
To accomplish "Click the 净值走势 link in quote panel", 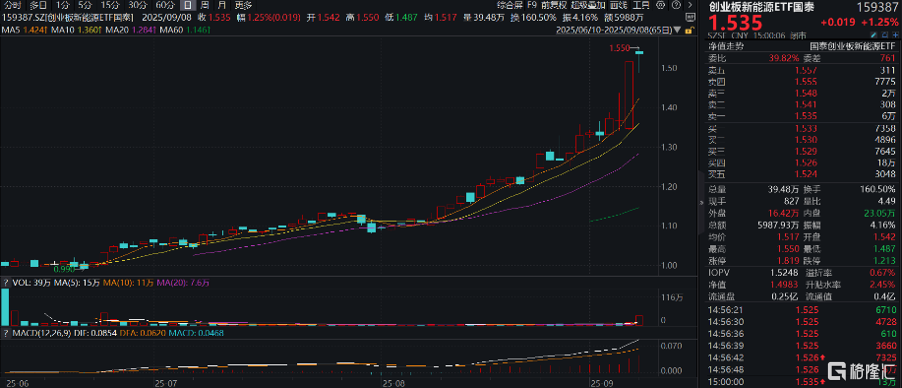I will click(x=726, y=46).
